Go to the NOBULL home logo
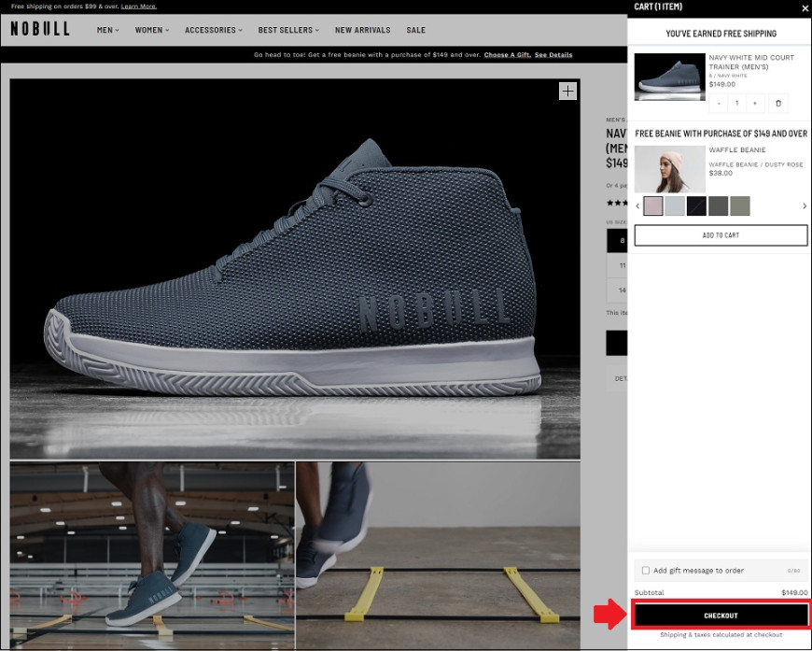The image size is (812, 651). click(40, 29)
